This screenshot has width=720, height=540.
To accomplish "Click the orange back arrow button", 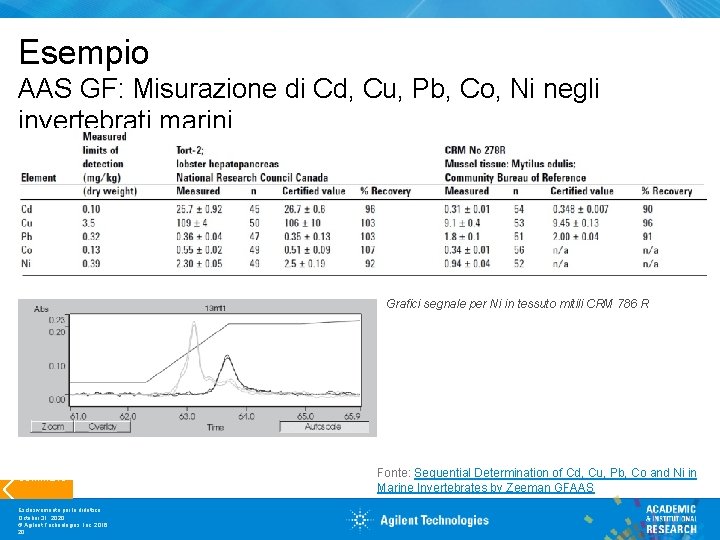I will click(36, 489).
